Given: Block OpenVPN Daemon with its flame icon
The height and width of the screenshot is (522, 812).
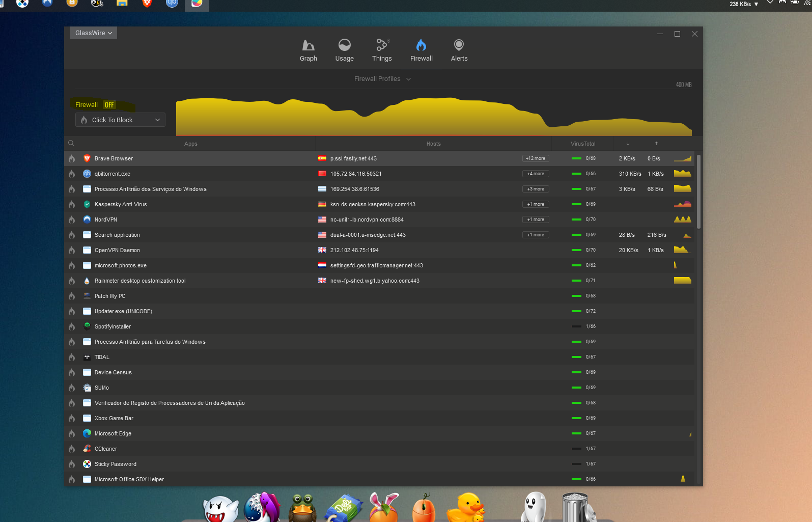Looking at the screenshot, I should click(72, 250).
